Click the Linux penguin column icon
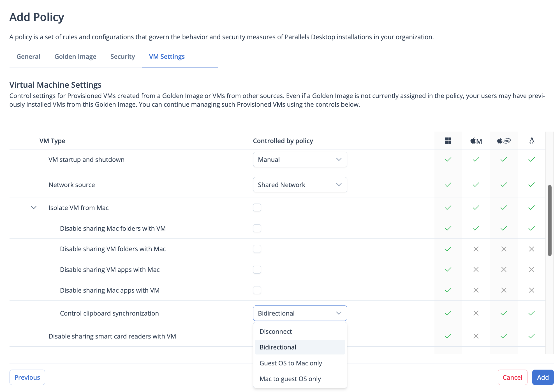 click(531, 141)
